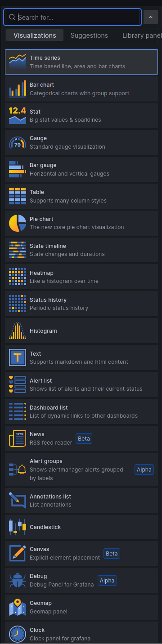
Task: Select the Clock panel icon
Action: click(18, 634)
